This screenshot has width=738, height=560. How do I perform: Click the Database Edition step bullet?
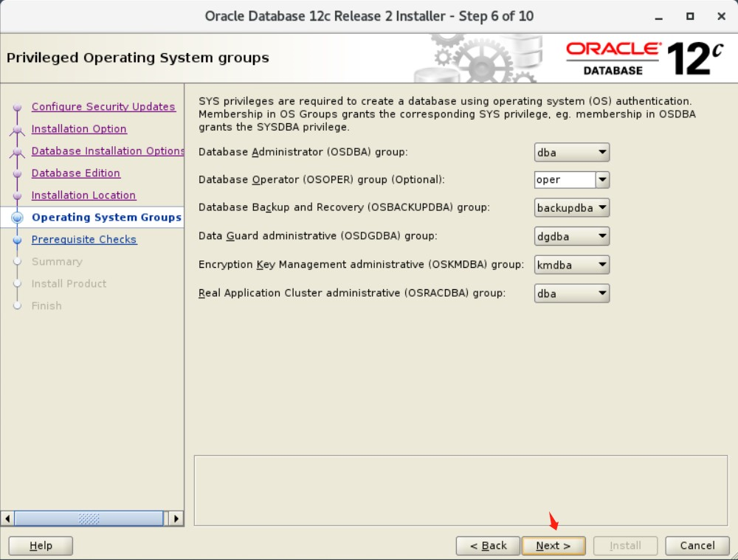tap(18, 173)
